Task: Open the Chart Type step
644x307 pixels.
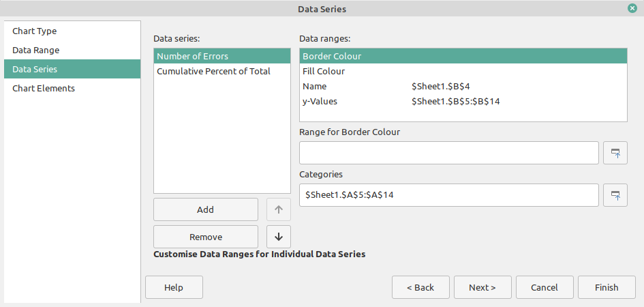Action: (35, 31)
